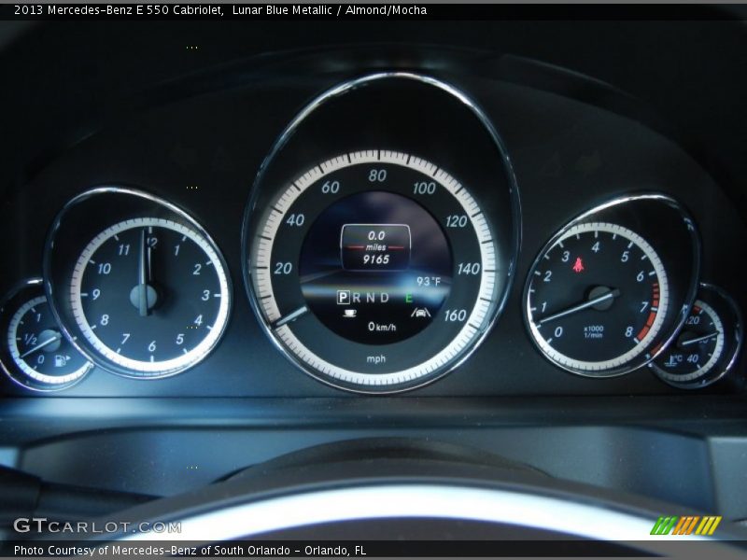Click the 20 mark on speedometer
The image size is (747, 560).
(283, 269)
